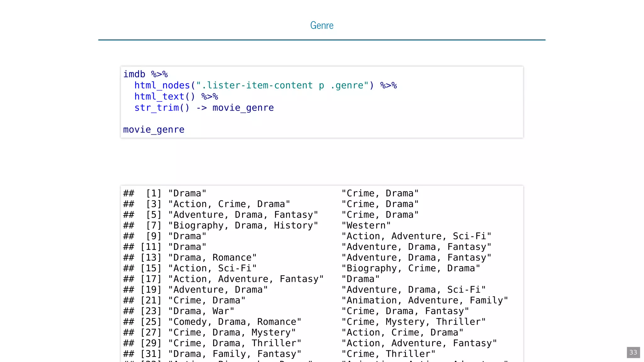
Task: Click "Adventure, Drama, Sci-Fi" output entry
Action: (x=414, y=289)
